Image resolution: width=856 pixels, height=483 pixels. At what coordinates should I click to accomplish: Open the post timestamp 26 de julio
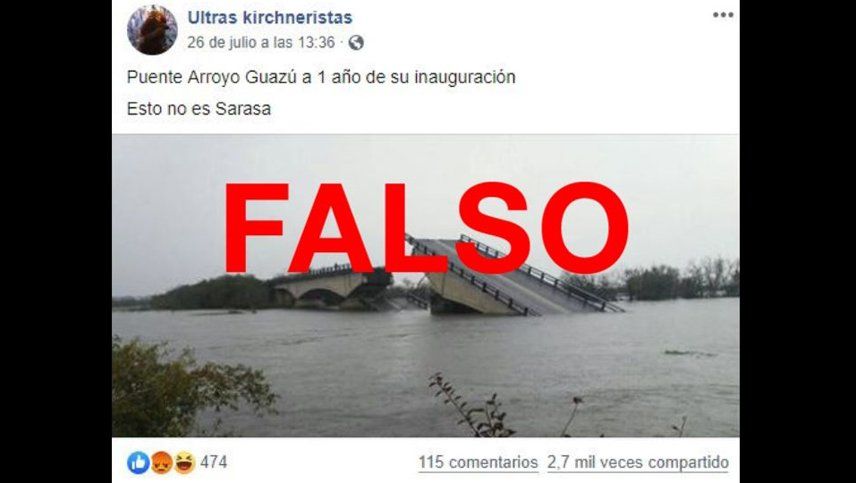click(x=260, y=43)
